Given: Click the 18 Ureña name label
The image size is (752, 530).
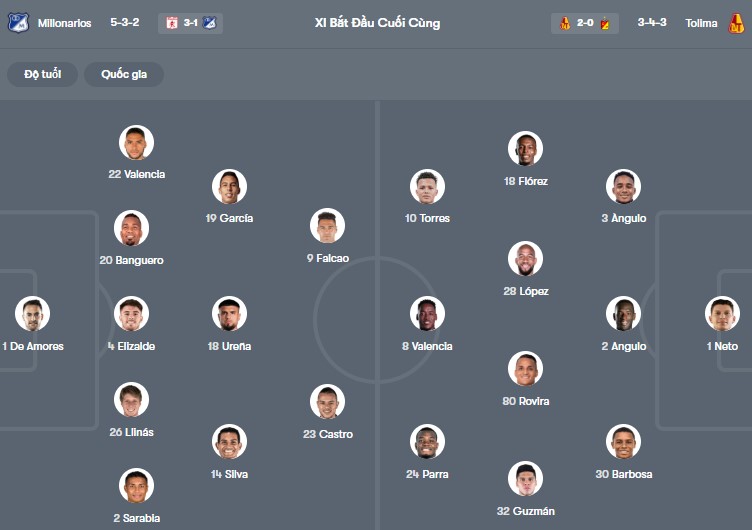Looking at the screenshot, I should point(229,346).
